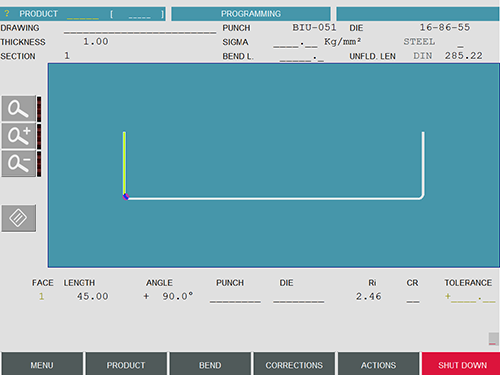Image resolution: width=500 pixels, height=375 pixels.
Task: Zoom out with the magnifier minus icon
Action: (x=19, y=163)
